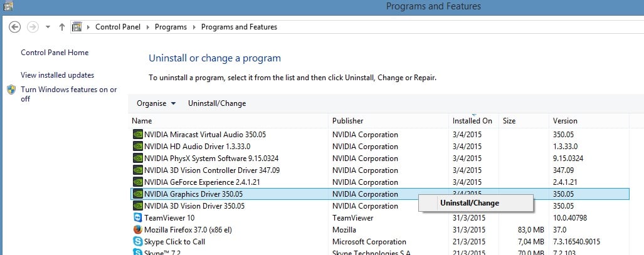Click NVIDIA PhysX System Software icon
Image resolution: width=644 pixels, height=255 pixels.
pyautogui.click(x=138, y=158)
